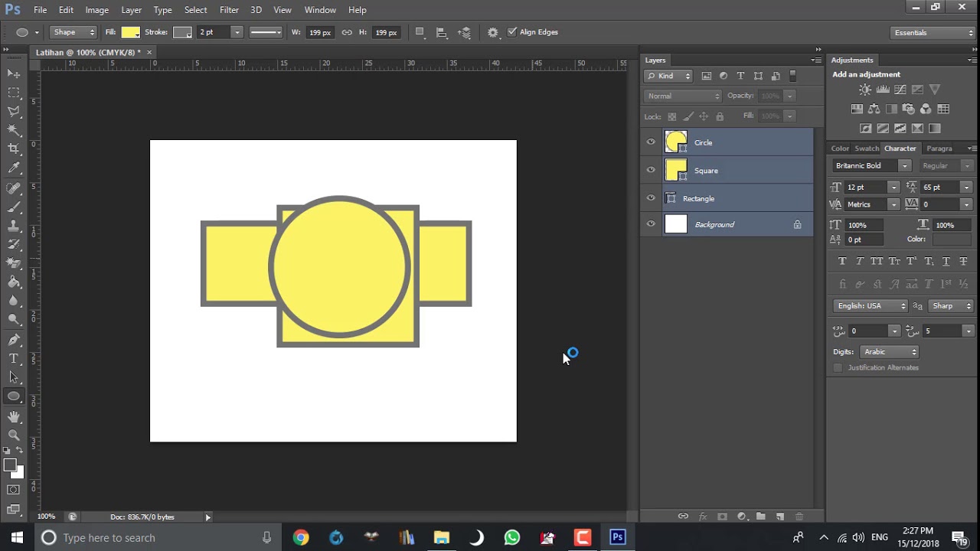Delete layer with trash icon
The width and height of the screenshot is (980, 551).
click(x=799, y=517)
